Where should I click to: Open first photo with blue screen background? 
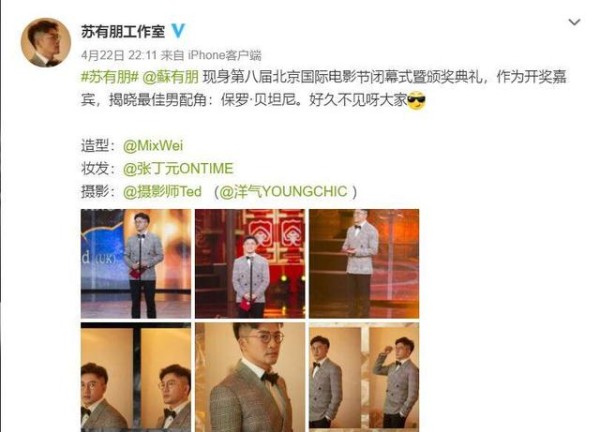pyautogui.click(x=136, y=264)
